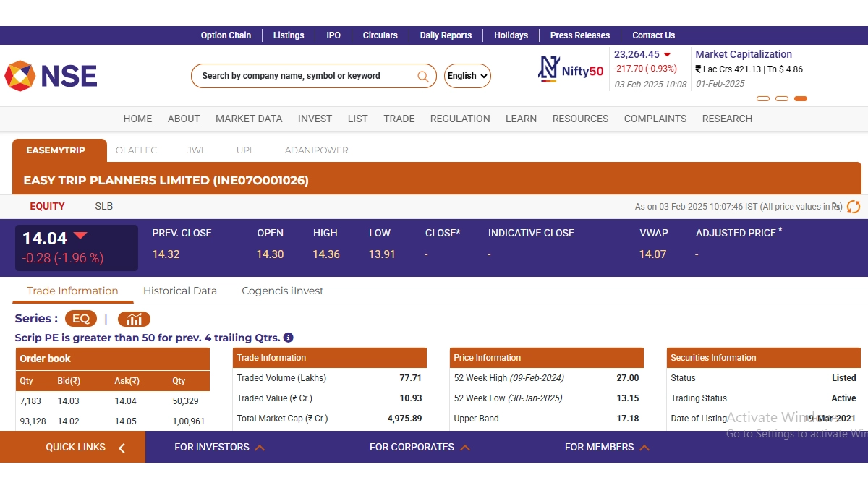Open the English language dropdown
The height and width of the screenshot is (488, 868).
[467, 76]
